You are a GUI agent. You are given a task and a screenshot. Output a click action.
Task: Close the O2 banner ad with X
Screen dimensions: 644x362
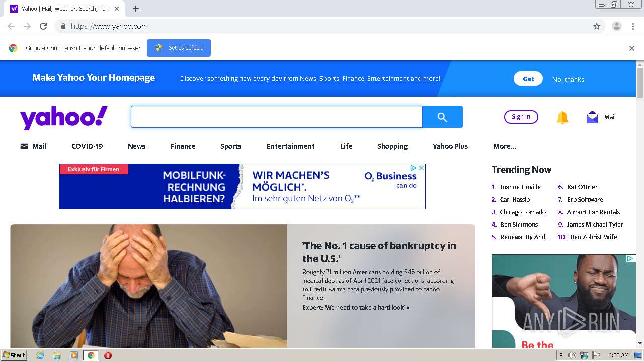(x=422, y=168)
